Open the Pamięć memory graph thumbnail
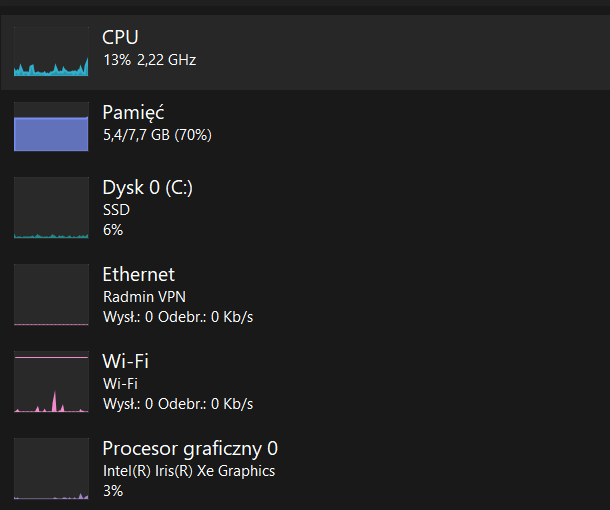610x510 pixels. tap(51, 127)
